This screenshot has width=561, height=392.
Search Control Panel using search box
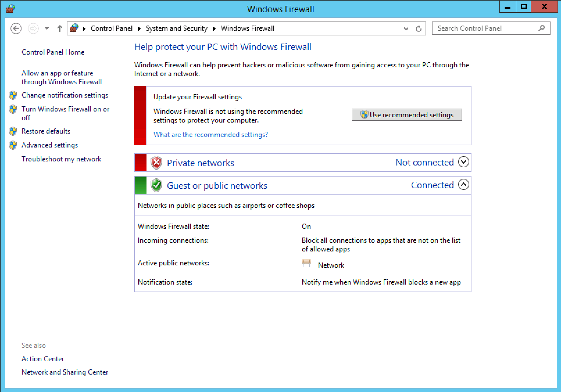click(482, 28)
